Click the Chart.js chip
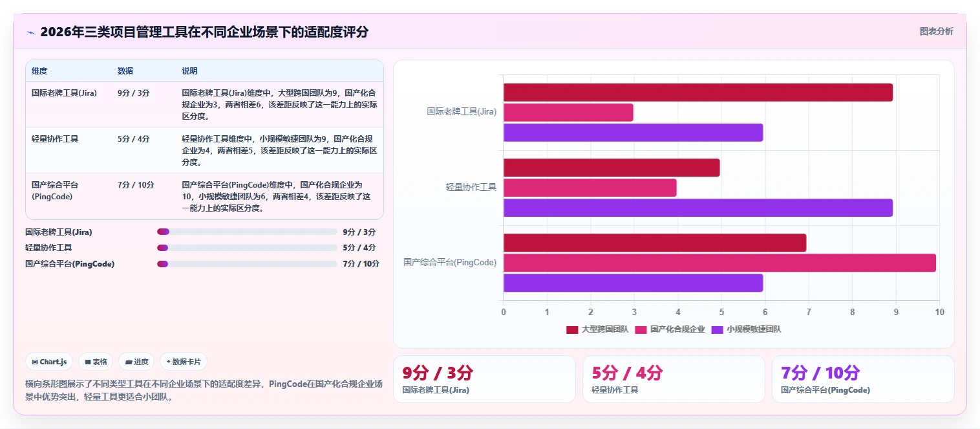 coord(49,362)
